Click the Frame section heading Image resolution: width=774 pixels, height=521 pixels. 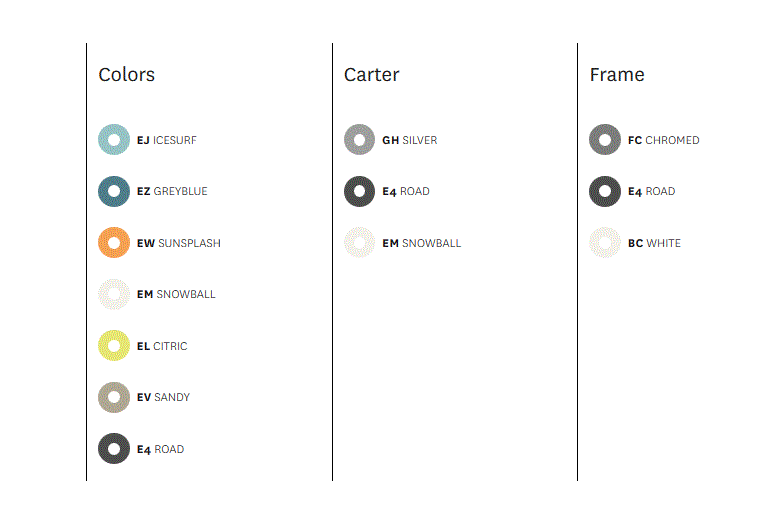[x=617, y=75]
